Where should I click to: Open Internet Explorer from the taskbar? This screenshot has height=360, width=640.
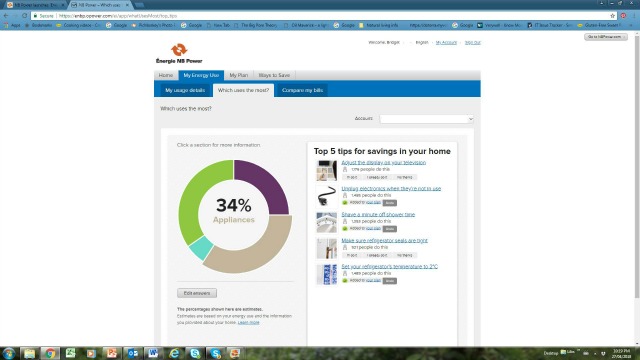[x=174, y=353]
